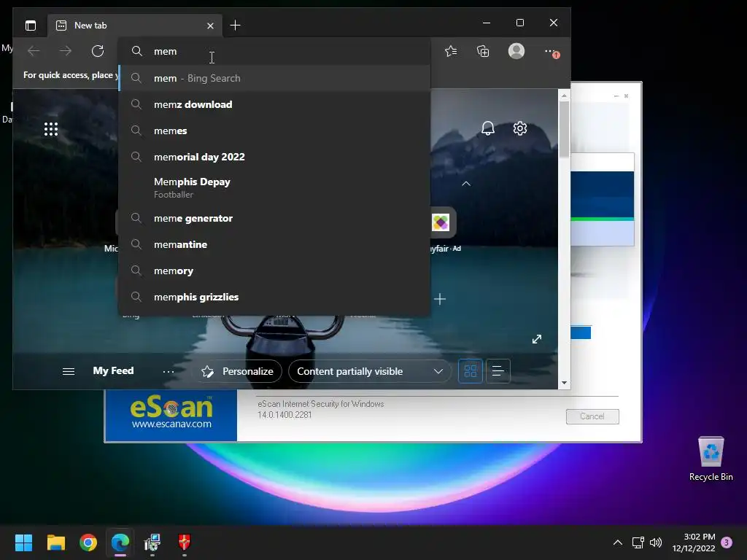Open the clock showing 3:02 PM
This screenshot has height=560, width=747.
694,542
